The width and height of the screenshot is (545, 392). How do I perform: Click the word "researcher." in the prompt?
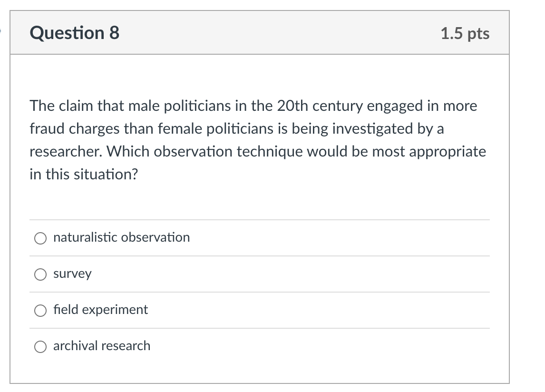pos(66,152)
